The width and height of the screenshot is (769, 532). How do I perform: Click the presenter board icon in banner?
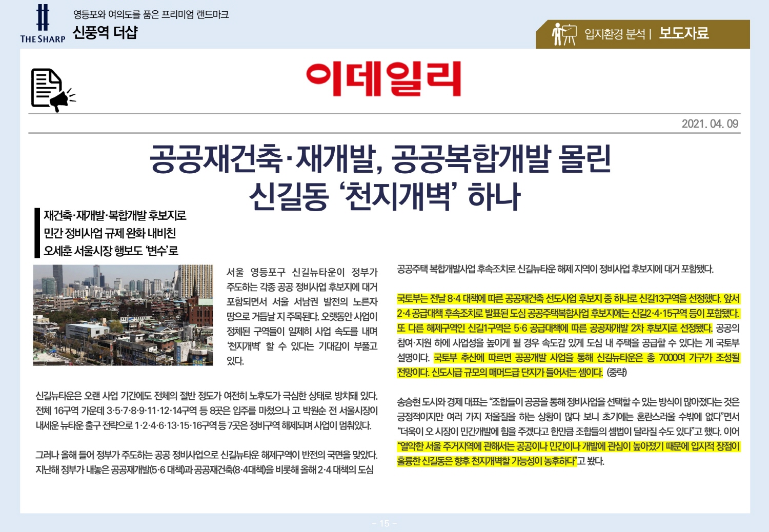564,34
